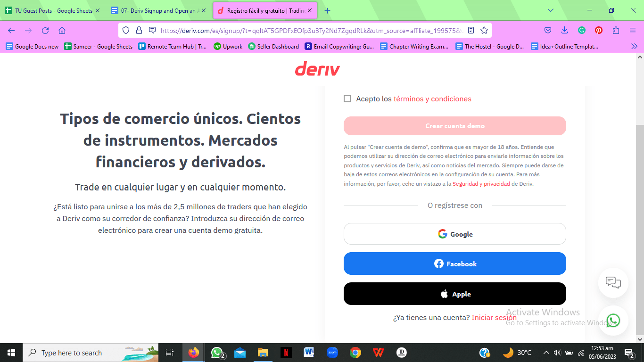Click the Grammarly extension icon

tap(582, 30)
